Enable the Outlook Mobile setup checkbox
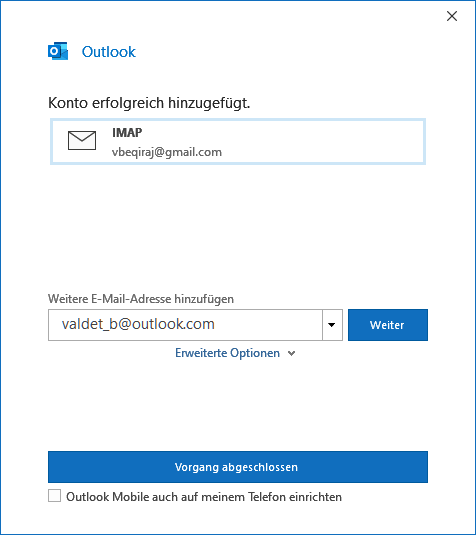476x535 pixels. click(55, 496)
